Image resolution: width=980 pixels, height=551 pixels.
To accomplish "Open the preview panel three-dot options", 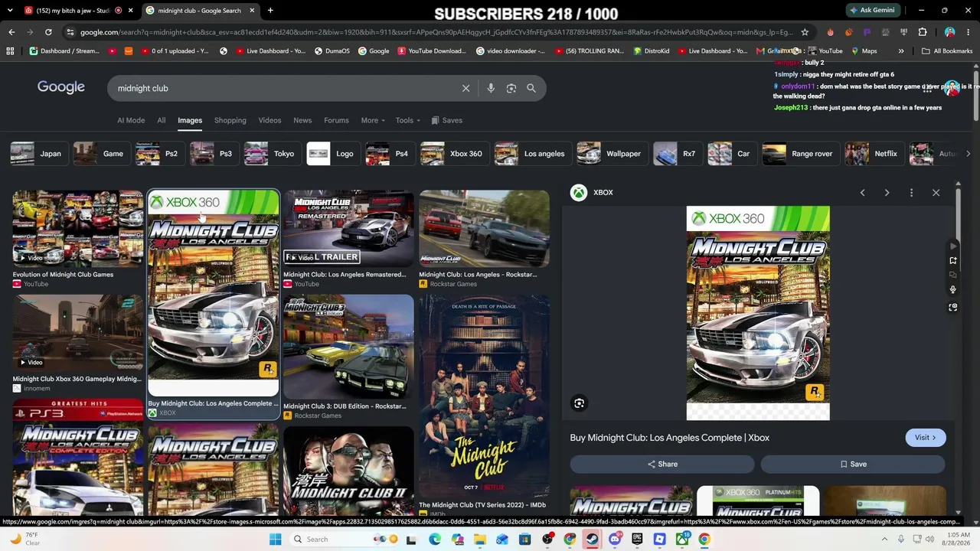I will point(911,193).
